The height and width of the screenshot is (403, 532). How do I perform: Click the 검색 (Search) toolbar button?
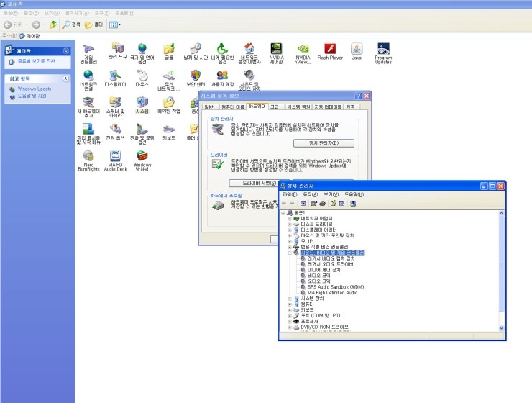tap(71, 24)
